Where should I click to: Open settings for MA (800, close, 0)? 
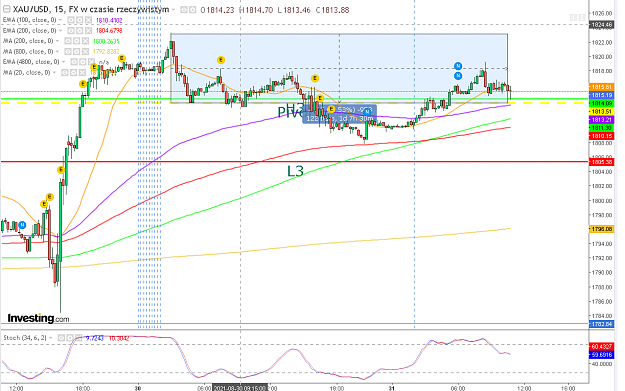click(x=76, y=51)
